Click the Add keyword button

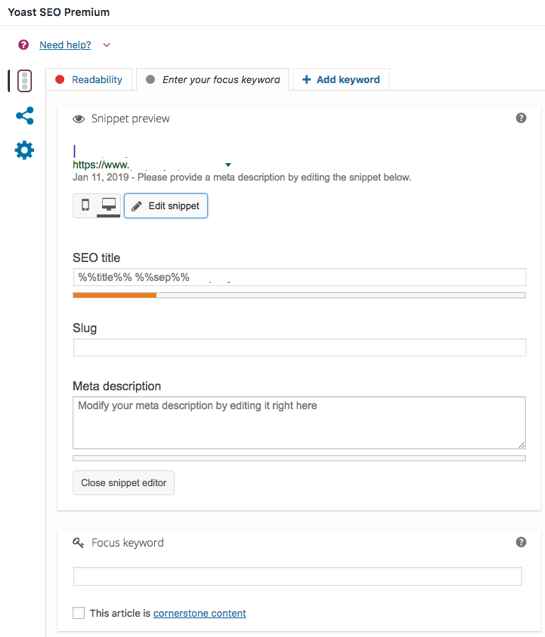[x=341, y=80]
